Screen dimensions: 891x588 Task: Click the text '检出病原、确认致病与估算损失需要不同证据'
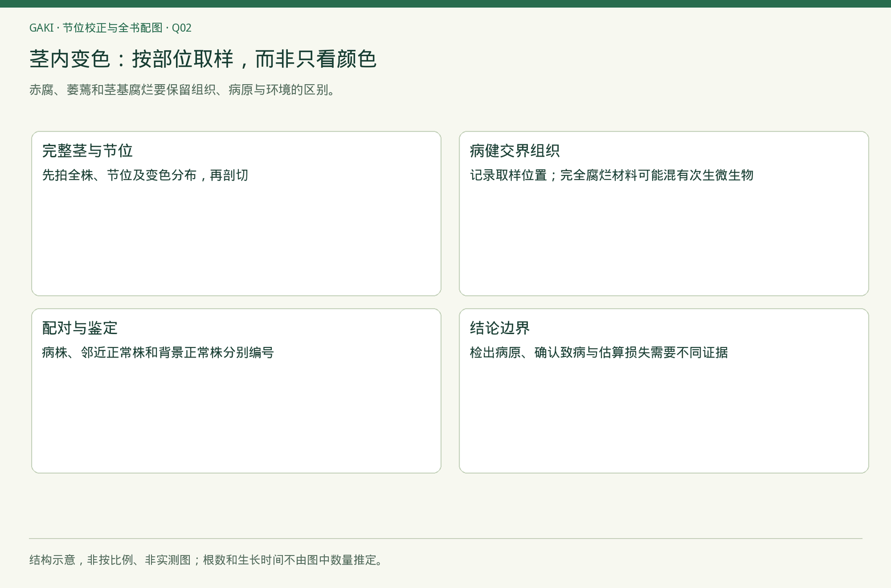click(x=599, y=352)
